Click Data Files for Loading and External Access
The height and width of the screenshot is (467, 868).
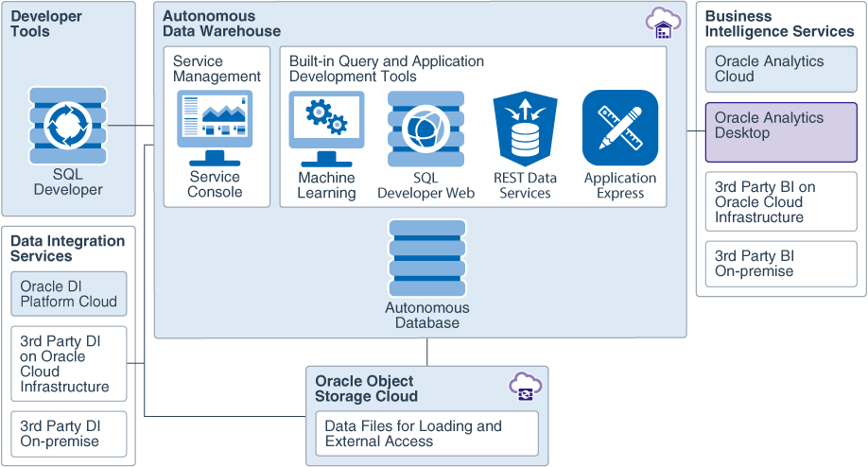pos(426,433)
